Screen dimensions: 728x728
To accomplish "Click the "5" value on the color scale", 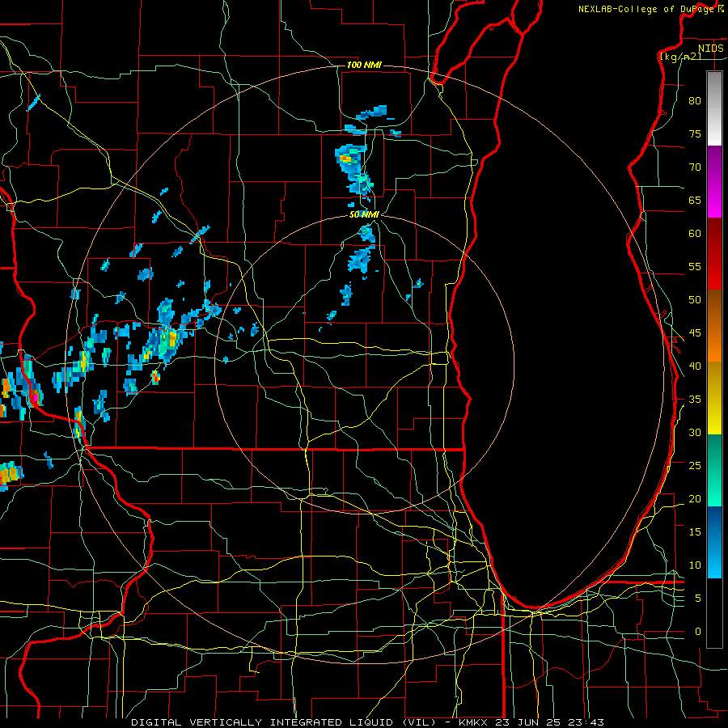I will [698, 599].
